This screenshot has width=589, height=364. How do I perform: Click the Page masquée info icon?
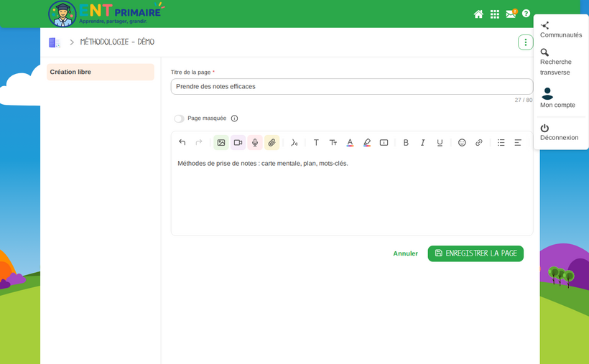coord(234,118)
